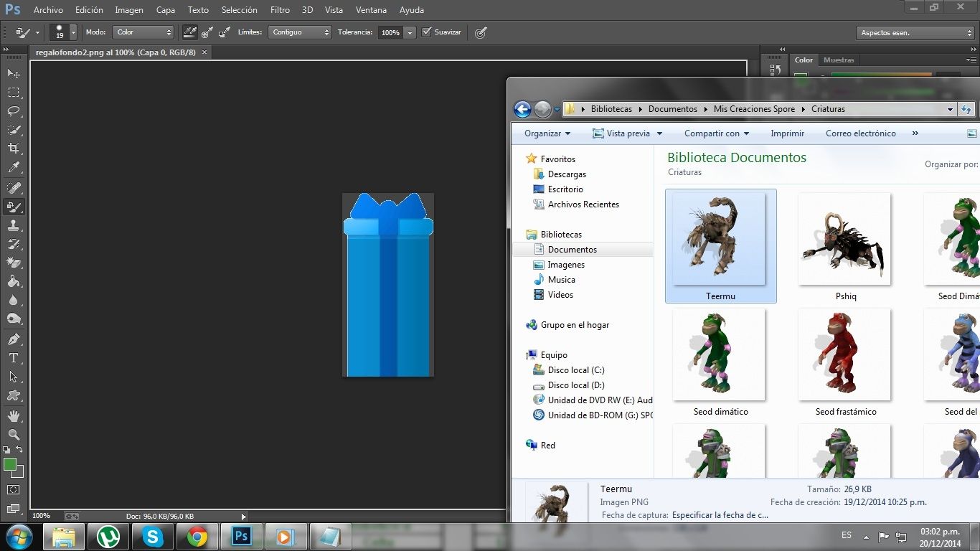Viewport: 980px width, 551px height.
Task: Select the Horizontal Type tool
Action: (x=14, y=358)
